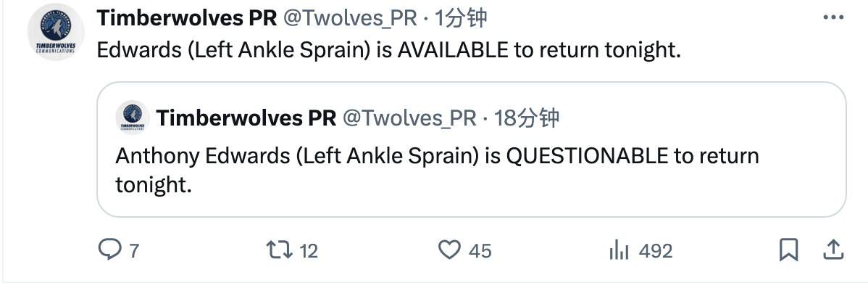Click the reply count 7
The width and height of the screenshot is (868, 283).
[x=133, y=251]
